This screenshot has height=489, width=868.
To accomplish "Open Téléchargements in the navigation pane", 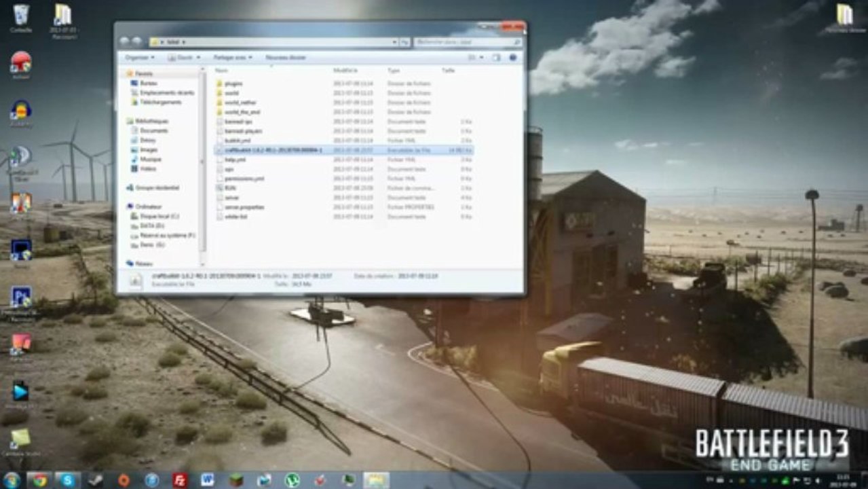I will [x=156, y=102].
